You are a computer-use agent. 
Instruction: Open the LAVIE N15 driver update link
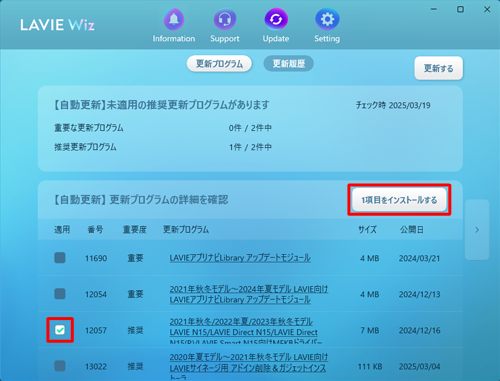[x=246, y=331]
